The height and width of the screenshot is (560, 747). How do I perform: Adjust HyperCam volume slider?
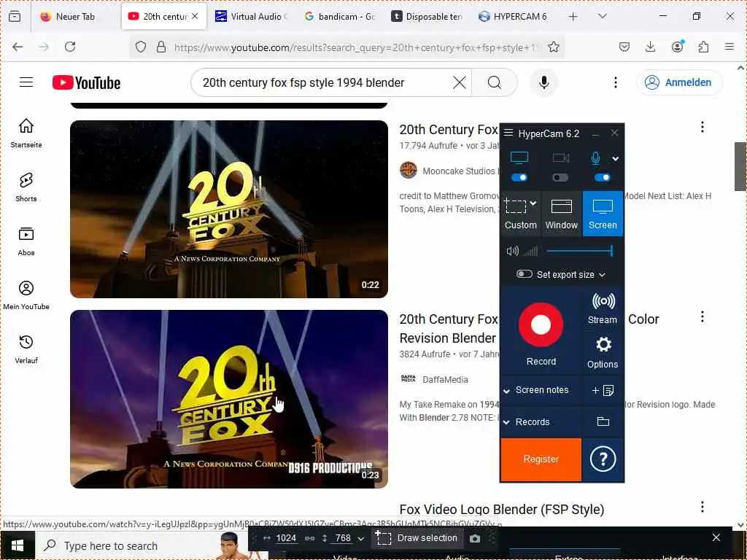580,251
